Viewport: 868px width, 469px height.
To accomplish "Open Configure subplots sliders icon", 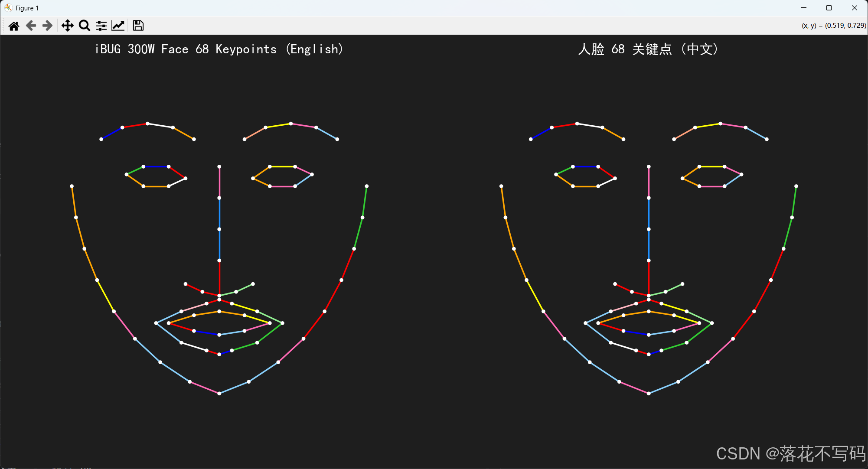I will pos(101,26).
